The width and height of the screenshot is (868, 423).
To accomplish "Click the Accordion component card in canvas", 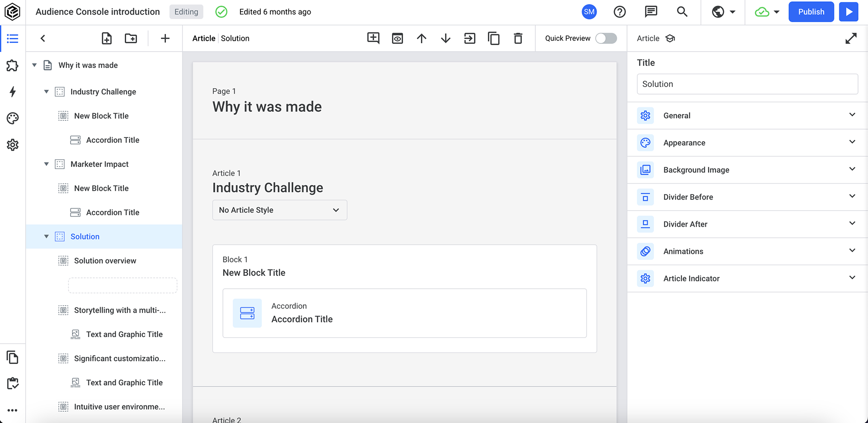I will (405, 313).
